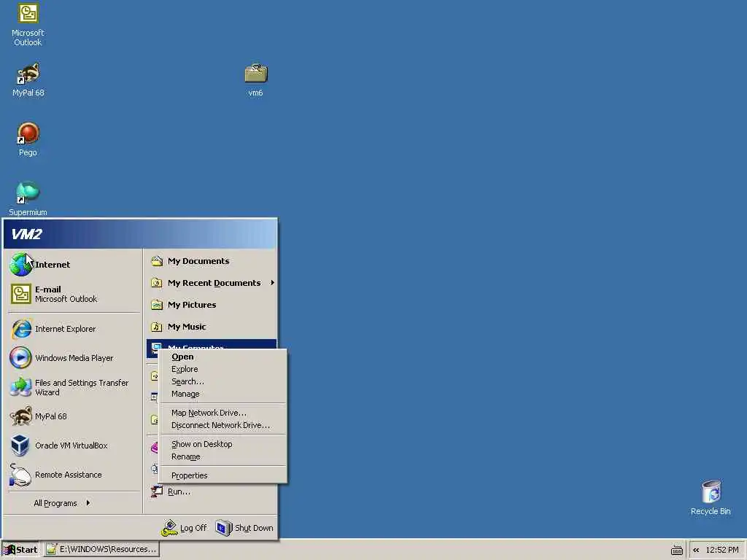Choose Explore in context menu
This screenshot has width=747, height=560.
pyautogui.click(x=223, y=369)
